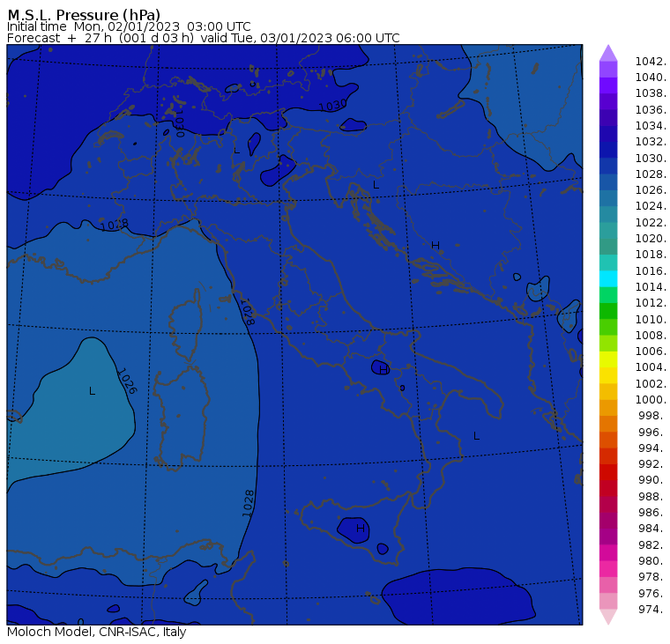Click the '1026' contour label west of Sardinia

[127, 381]
